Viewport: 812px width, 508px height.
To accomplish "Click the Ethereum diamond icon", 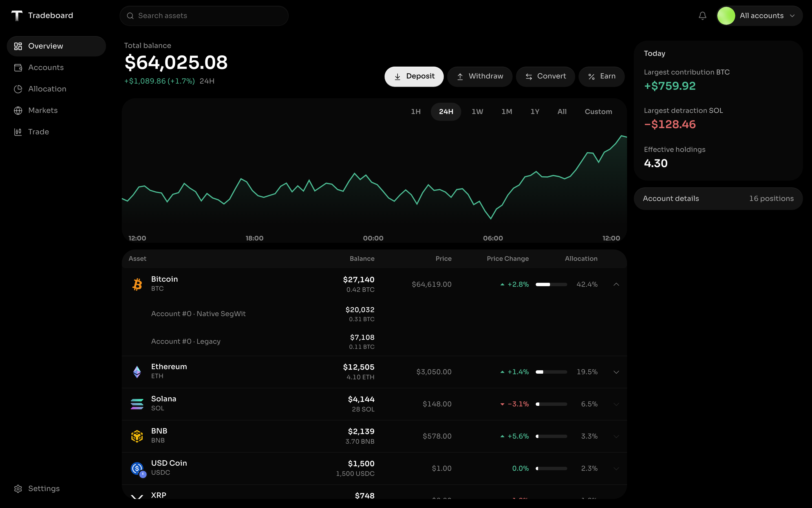I will [137, 372].
